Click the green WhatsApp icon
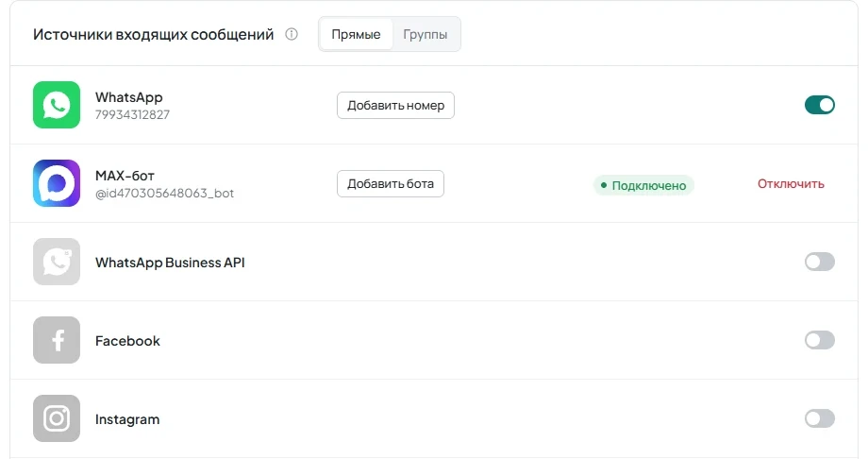868x459 pixels. pyautogui.click(x=57, y=105)
